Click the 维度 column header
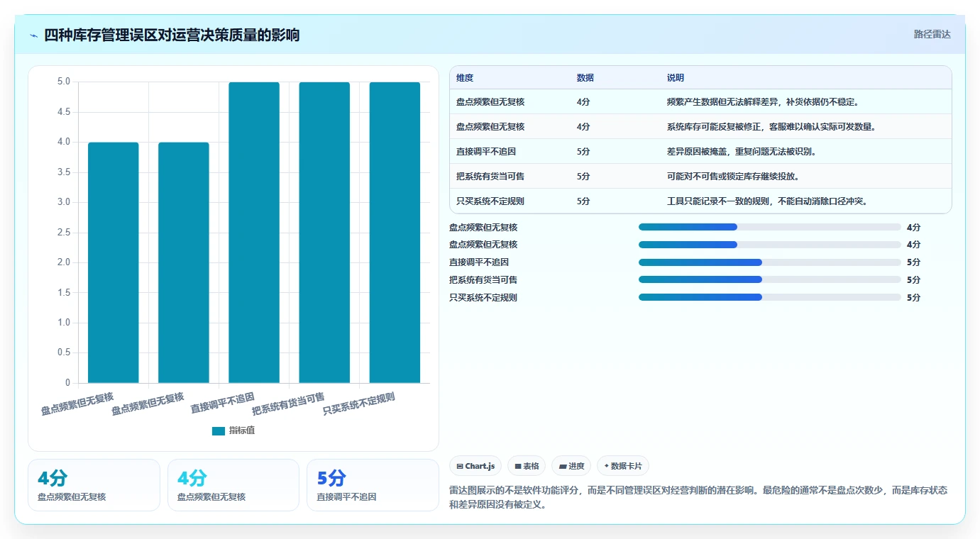Image resolution: width=980 pixels, height=539 pixels. pos(465,78)
